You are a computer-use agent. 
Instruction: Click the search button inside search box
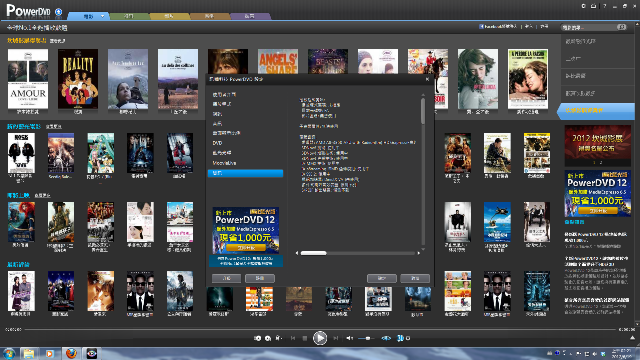pyautogui.click(x=621, y=27)
